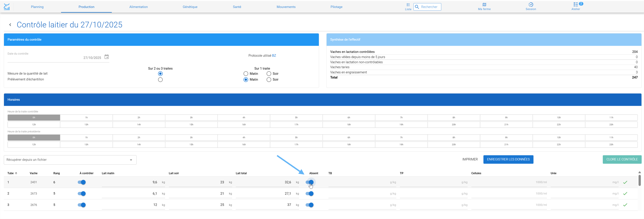644x219 pixels.
Task: Open the Génétique tab
Action: tap(190, 7)
